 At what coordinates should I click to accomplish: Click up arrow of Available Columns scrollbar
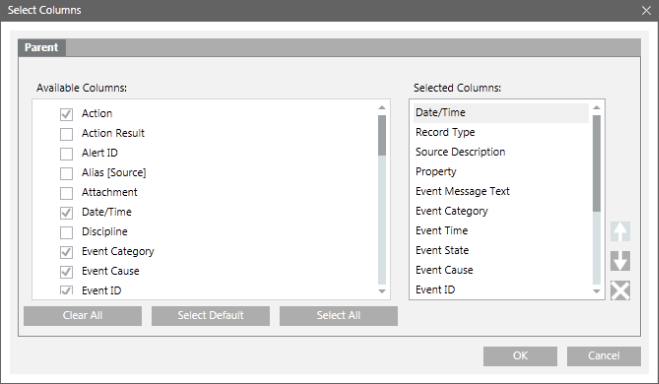point(382,108)
